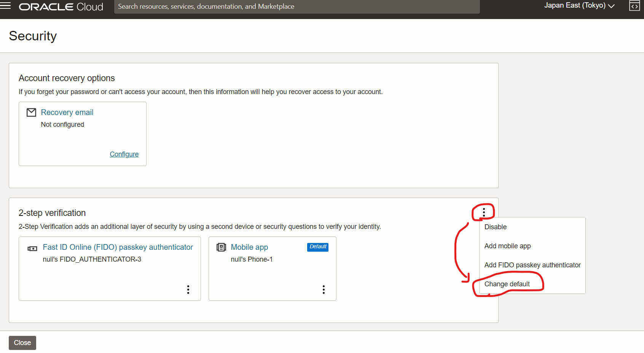Click the Recovery email envelope icon
The width and height of the screenshot is (644, 353).
[31, 112]
